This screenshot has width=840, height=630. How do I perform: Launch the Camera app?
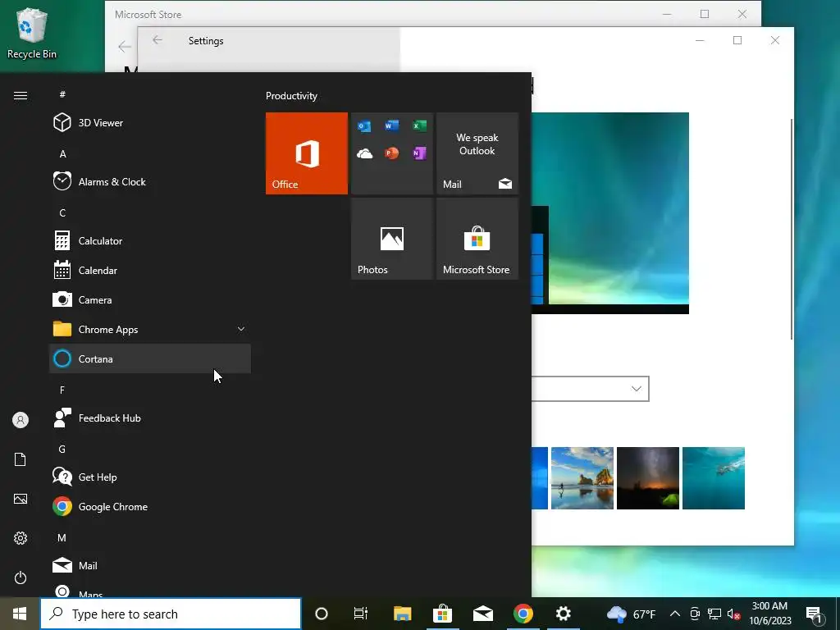click(x=150, y=299)
